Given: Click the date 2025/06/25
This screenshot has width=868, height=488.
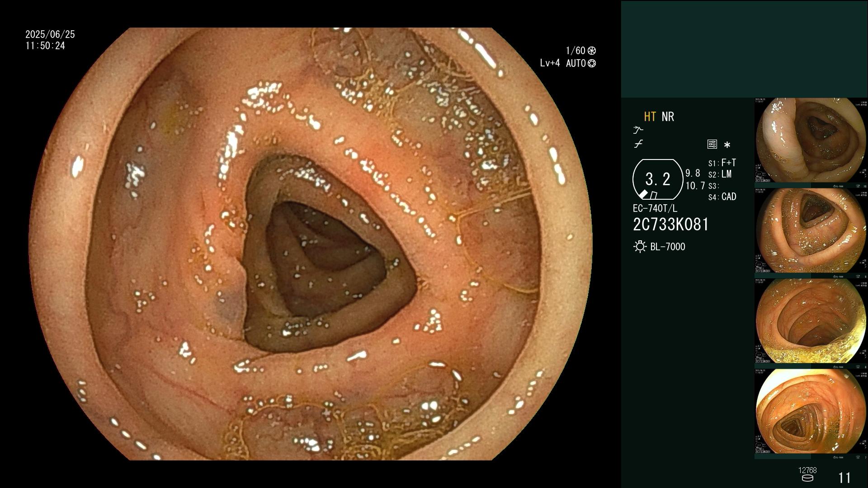Looking at the screenshot, I should point(50,34).
